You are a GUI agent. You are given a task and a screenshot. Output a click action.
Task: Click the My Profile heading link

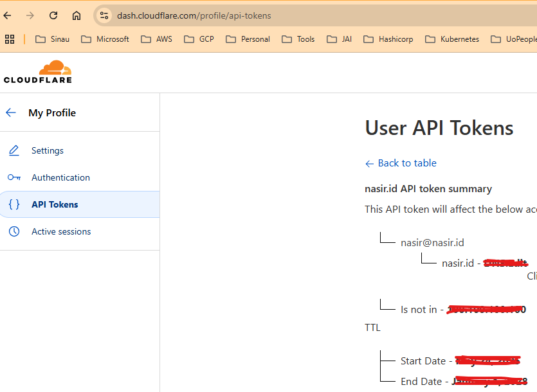[52, 112]
